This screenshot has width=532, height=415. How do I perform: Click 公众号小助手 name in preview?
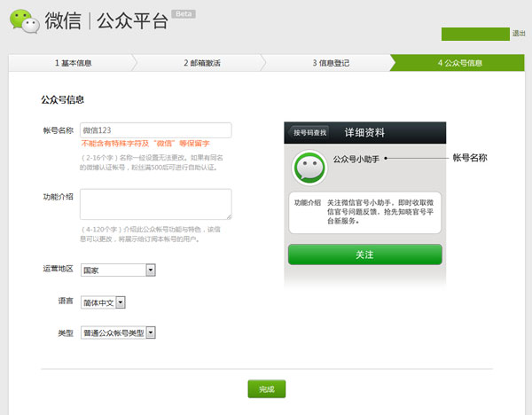pos(356,159)
